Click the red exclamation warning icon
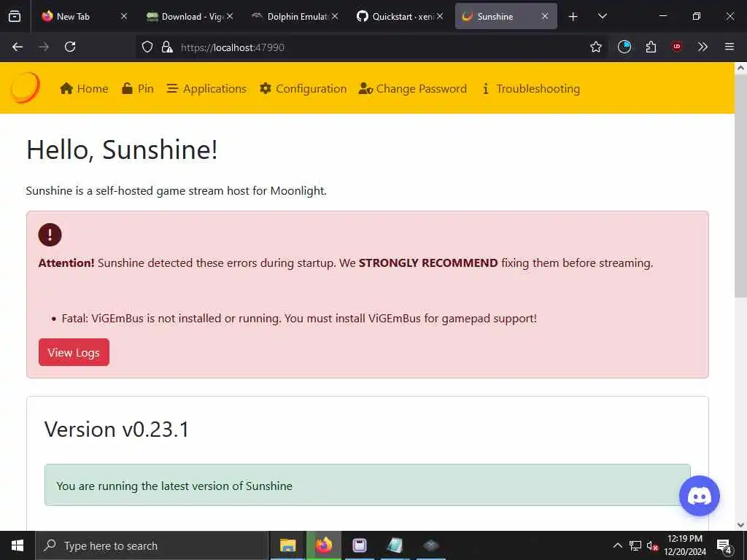The width and height of the screenshot is (747, 560). 50,235
